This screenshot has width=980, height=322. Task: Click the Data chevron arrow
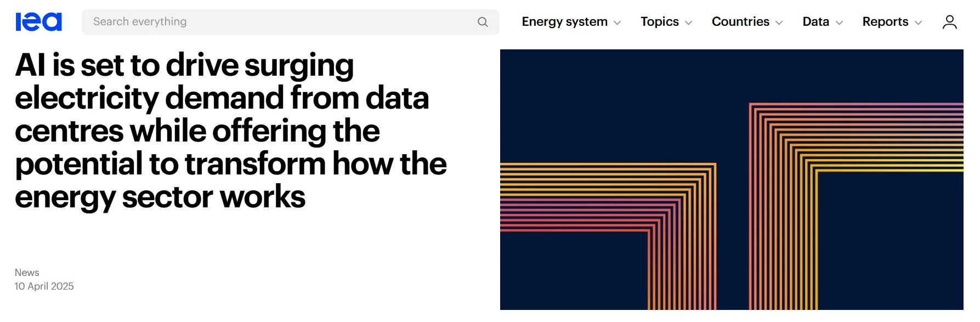click(x=839, y=23)
